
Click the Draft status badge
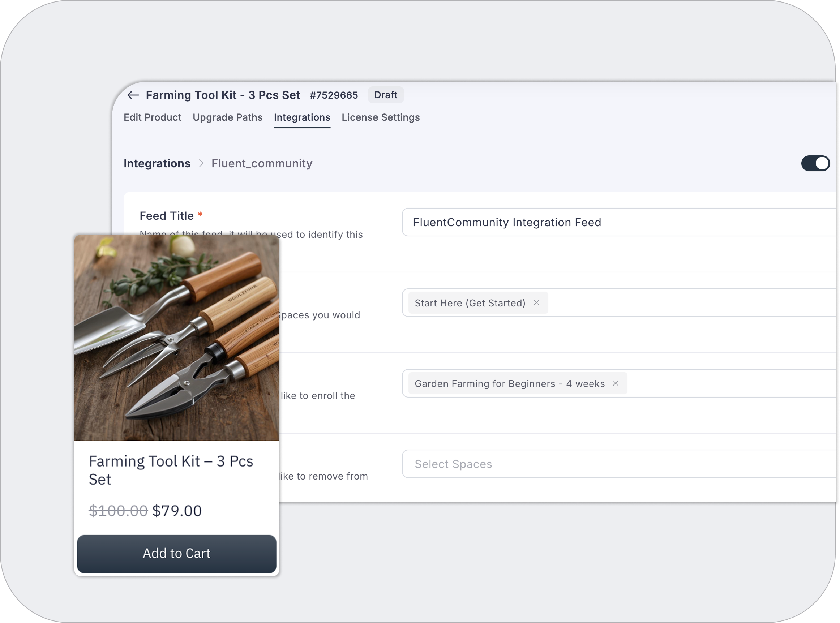coord(386,95)
